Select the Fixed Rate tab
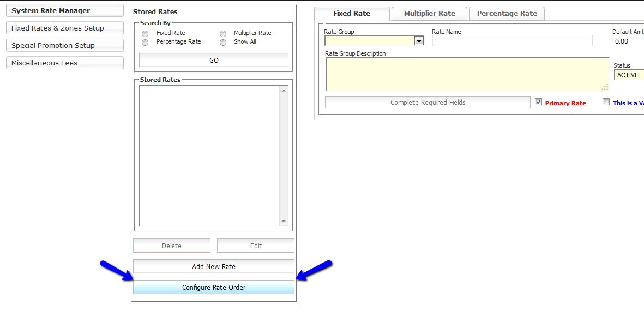 (x=352, y=13)
